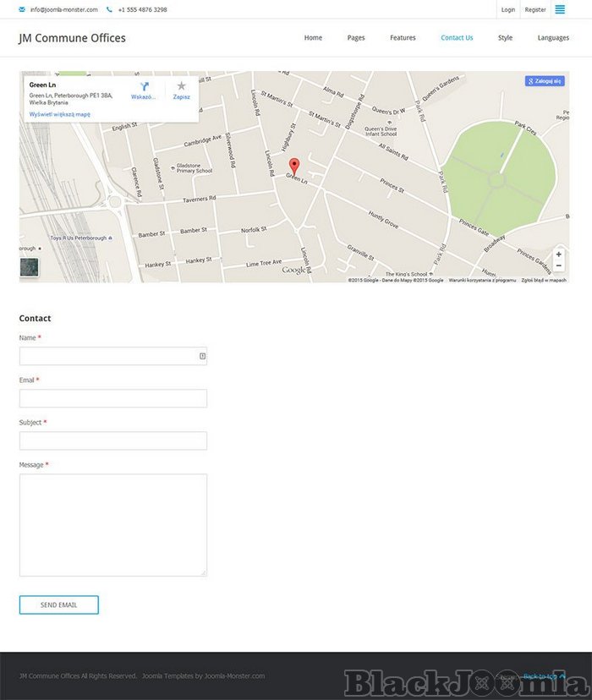Switch to satellite view thumbnail on map
592x700 pixels.
click(x=30, y=267)
